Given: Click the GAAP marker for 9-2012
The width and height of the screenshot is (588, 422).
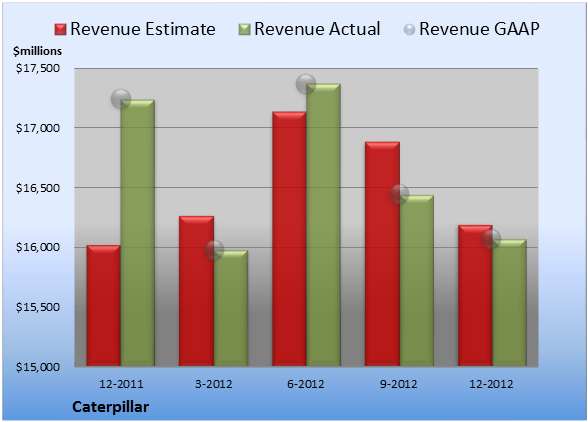Looking at the screenshot, I should click(399, 194).
